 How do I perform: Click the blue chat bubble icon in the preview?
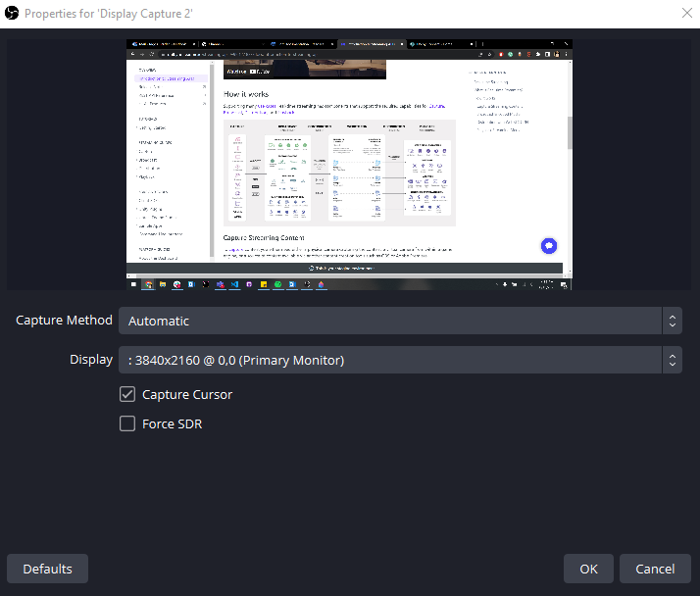click(x=551, y=245)
